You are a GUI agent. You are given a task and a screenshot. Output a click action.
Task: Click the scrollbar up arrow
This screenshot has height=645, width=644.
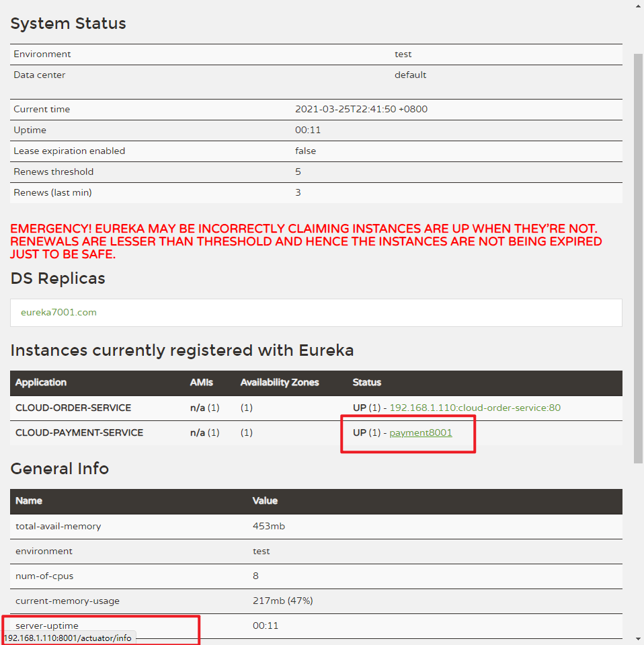638,6
